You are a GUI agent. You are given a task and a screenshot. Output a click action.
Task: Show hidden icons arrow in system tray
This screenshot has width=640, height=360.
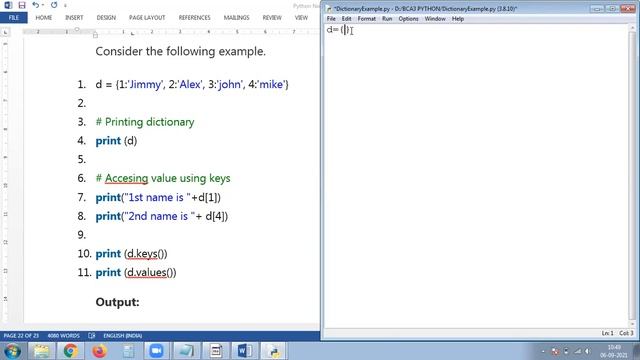pos(543,351)
